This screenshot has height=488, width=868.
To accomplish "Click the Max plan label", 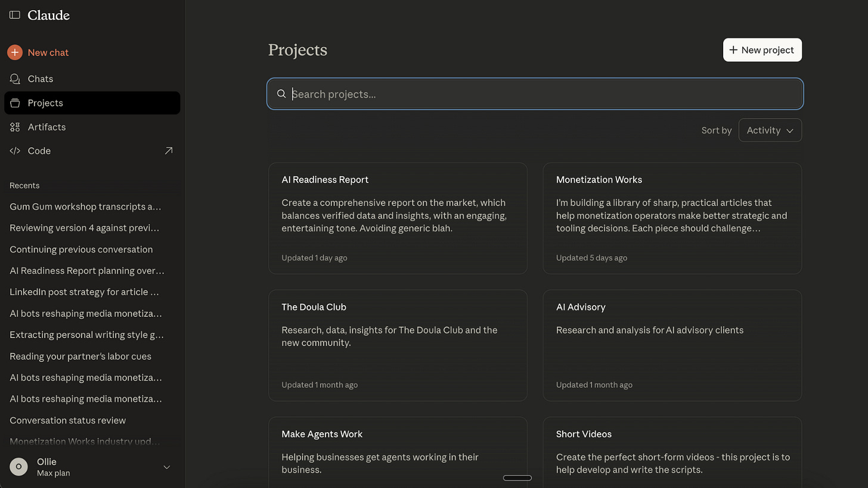I will coord(53,473).
